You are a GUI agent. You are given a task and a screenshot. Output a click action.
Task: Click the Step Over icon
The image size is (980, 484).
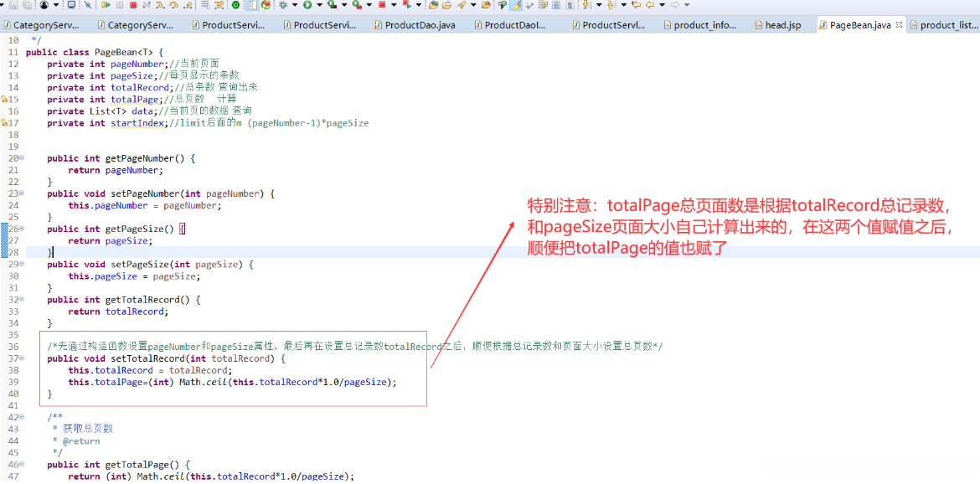tap(173, 5)
